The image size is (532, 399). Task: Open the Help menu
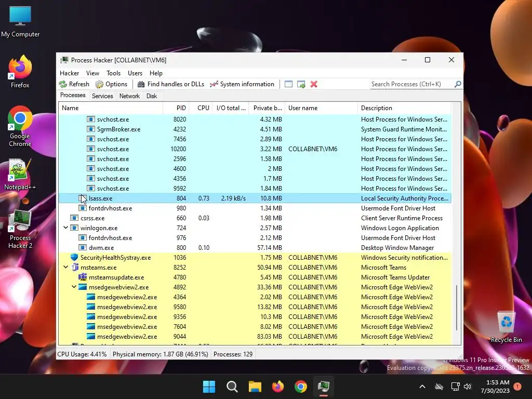[156, 73]
